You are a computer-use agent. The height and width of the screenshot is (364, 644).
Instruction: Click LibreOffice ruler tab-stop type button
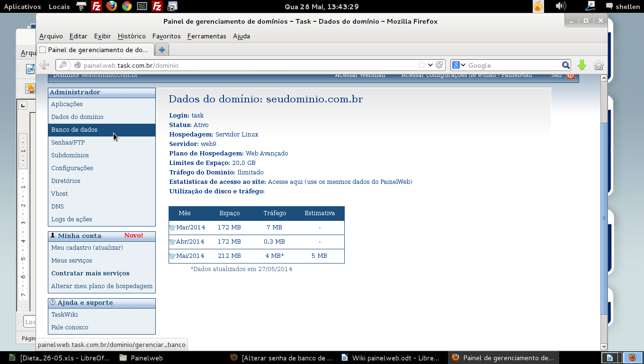click(x=23, y=105)
